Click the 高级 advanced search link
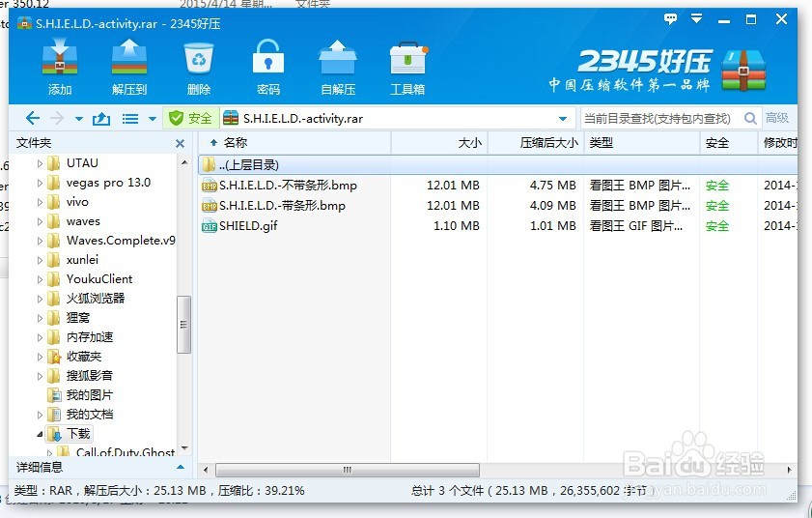Viewport: 812px width, 518px height. pos(777,118)
